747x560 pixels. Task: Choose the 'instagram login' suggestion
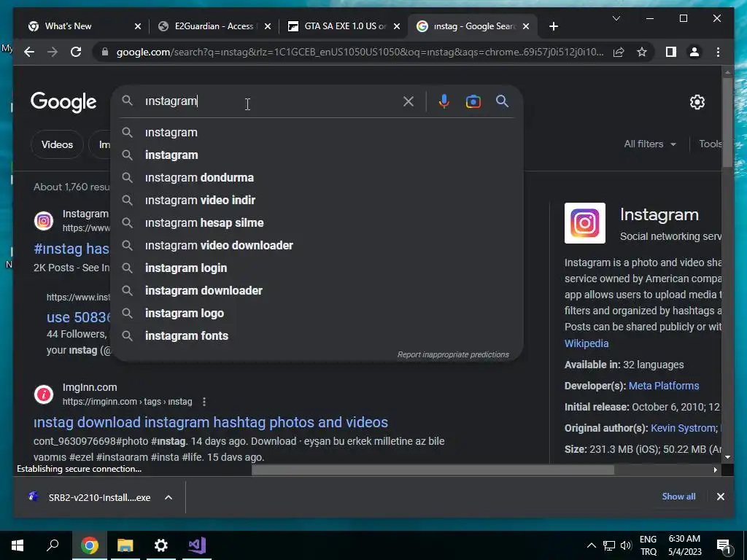(x=317, y=268)
